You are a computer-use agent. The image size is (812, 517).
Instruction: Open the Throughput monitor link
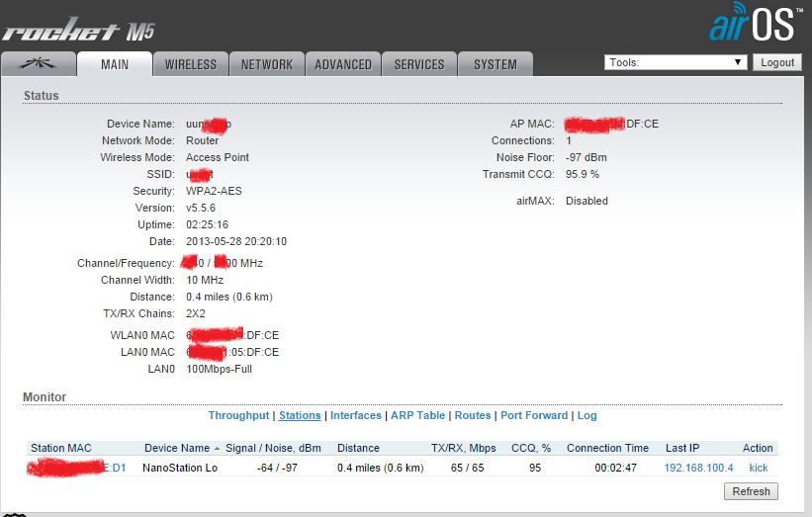click(x=238, y=415)
